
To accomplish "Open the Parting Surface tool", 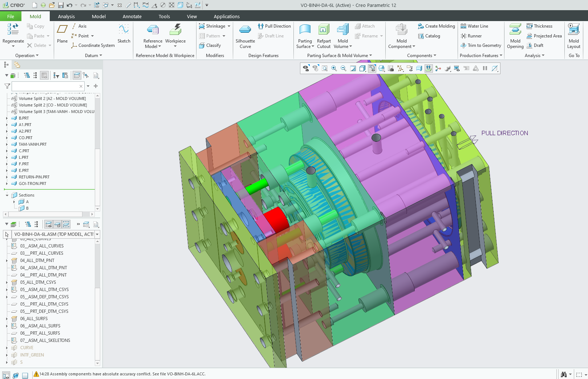I will coord(305,36).
